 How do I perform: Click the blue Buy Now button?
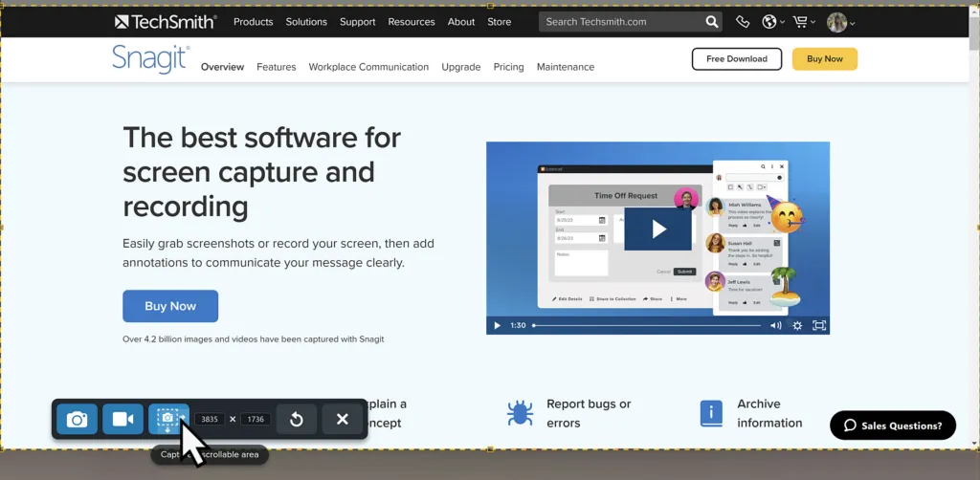pos(170,306)
